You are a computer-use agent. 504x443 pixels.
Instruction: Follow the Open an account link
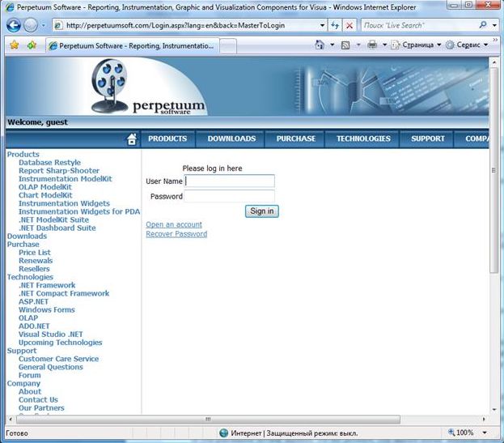pos(174,224)
